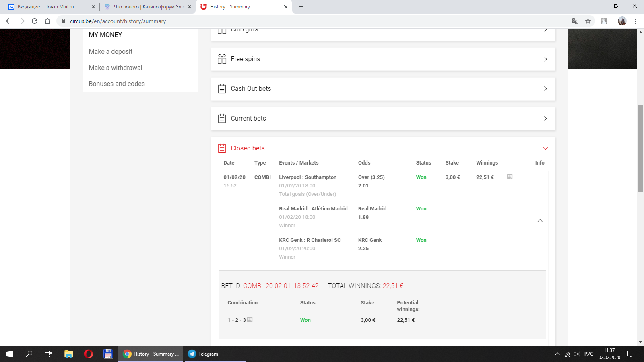The height and width of the screenshot is (362, 644).
Task: Click the Real Madrid : Atlético Madrid event
Action: pyautogui.click(x=313, y=208)
